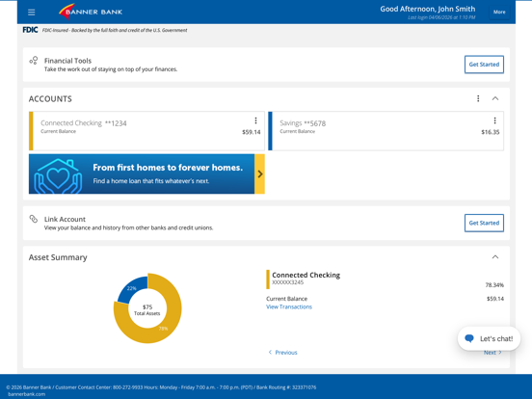The width and height of the screenshot is (532, 399).
Task: Open the Accounts section options menu
Action: (x=478, y=98)
